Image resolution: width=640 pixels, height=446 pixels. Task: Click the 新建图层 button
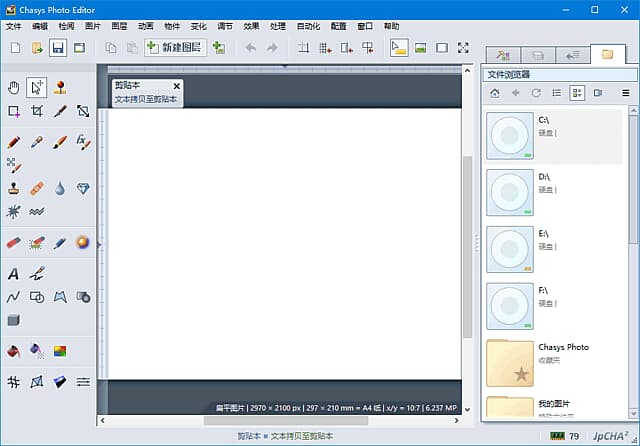[175, 47]
